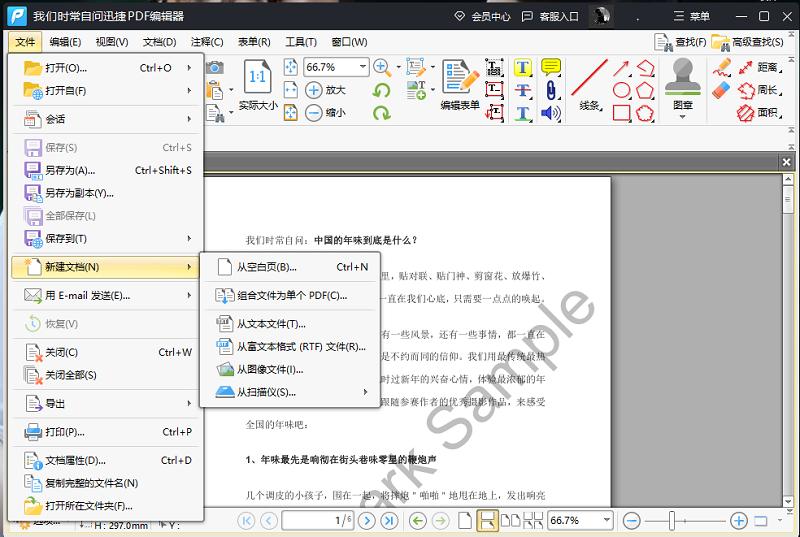Select the cloud shape tool
The image size is (800, 537).
point(645,113)
